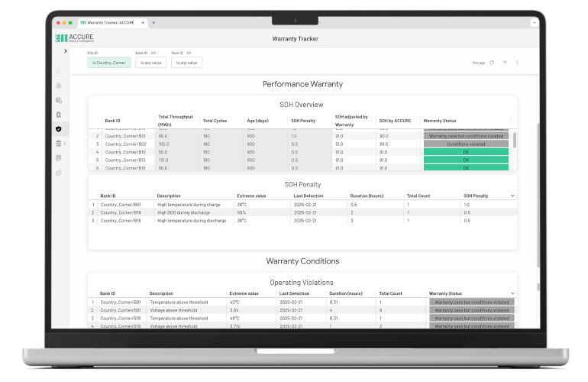588x382 pixels.
Task: Expand the collapsed sidebar with the chevron
Action: (66, 51)
